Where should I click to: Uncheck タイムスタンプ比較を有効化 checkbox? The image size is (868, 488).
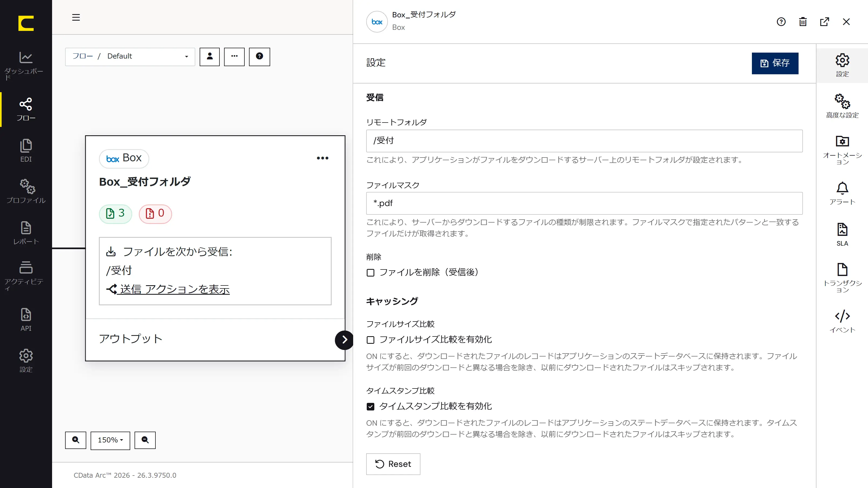coord(370,406)
